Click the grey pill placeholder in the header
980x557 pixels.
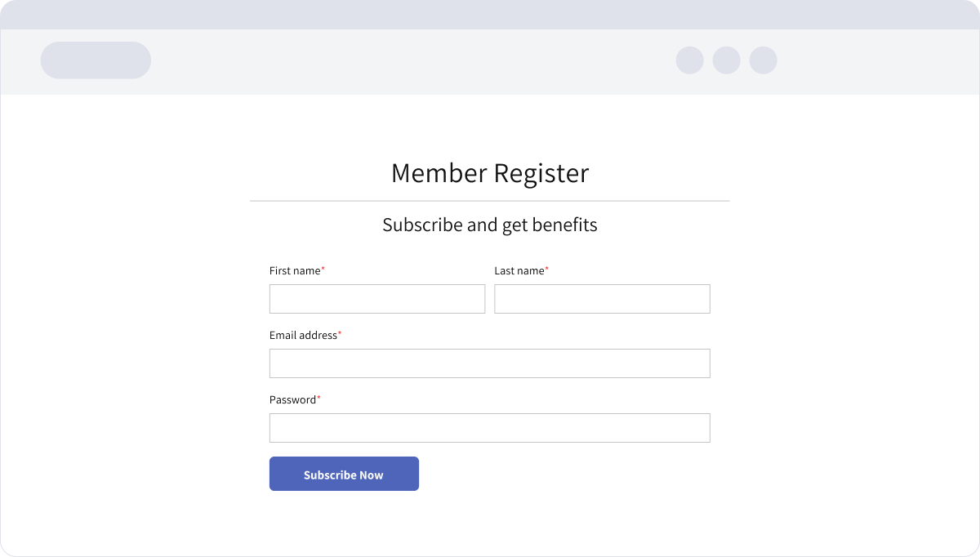[96, 60]
